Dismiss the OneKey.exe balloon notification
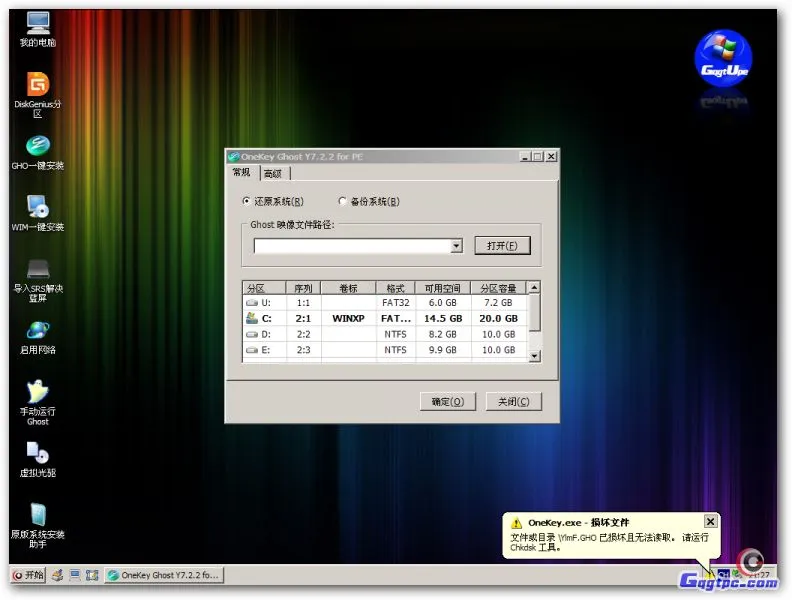Screen dimensions: 792x600 [710, 521]
